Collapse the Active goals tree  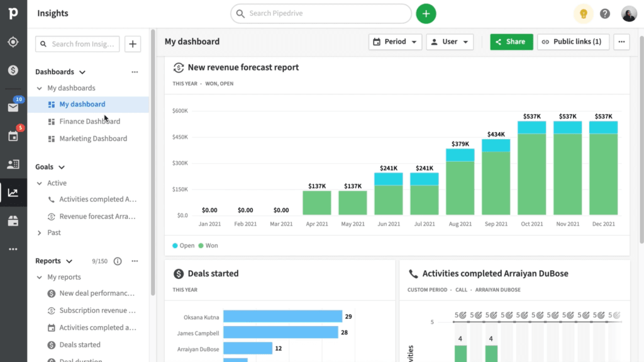(x=40, y=183)
